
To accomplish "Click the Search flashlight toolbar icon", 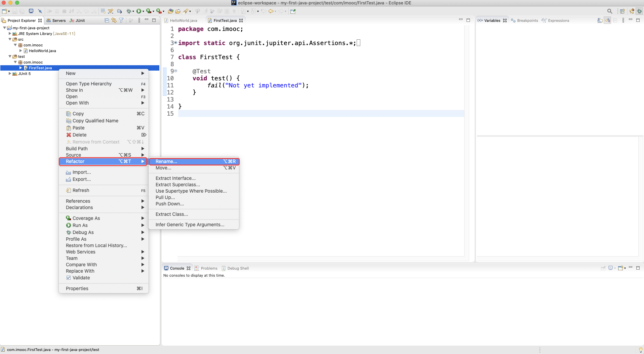I will pos(186,11).
